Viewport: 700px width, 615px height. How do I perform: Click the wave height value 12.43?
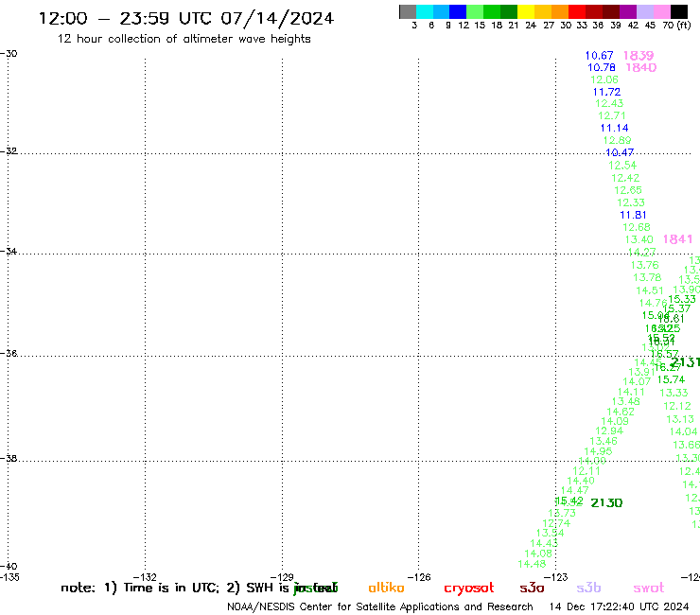point(609,103)
